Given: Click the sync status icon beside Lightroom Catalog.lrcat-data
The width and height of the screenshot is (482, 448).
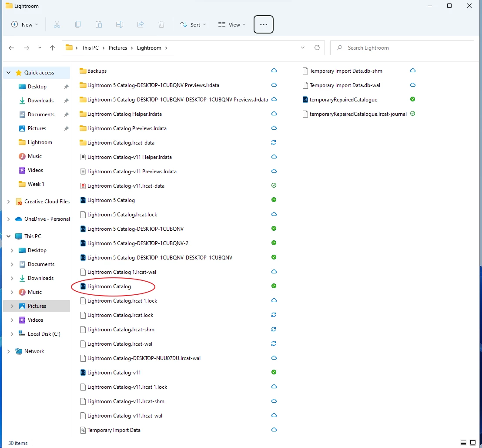Looking at the screenshot, I should click(x=274, y=142).
